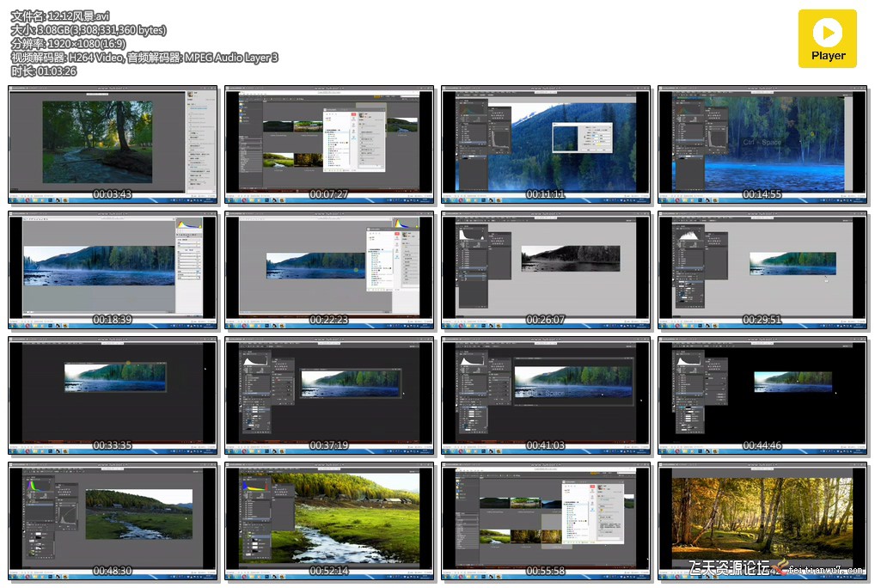Open the thumbnail at 00:44:46
Viewport: 875px width, 588px height.
coord(762,395)
